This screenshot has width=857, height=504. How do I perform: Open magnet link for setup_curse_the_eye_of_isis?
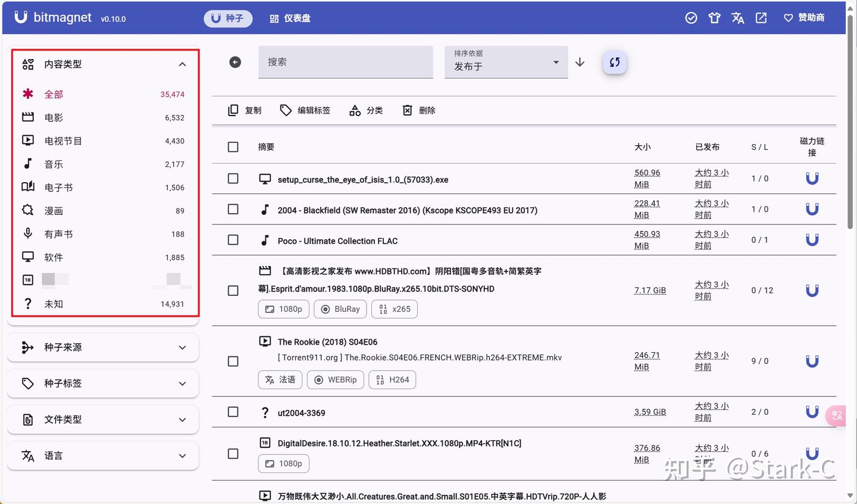pos(812,179)
